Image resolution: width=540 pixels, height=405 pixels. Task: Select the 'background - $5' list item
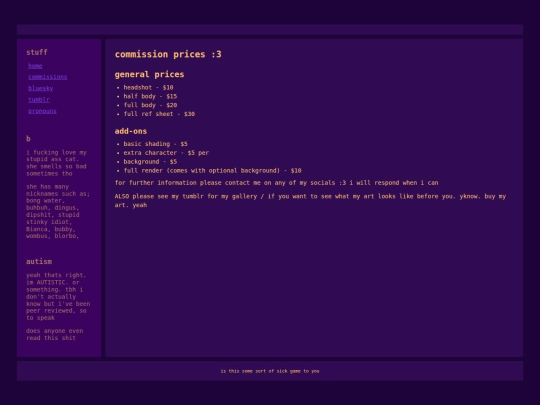[x=150, y=162]
